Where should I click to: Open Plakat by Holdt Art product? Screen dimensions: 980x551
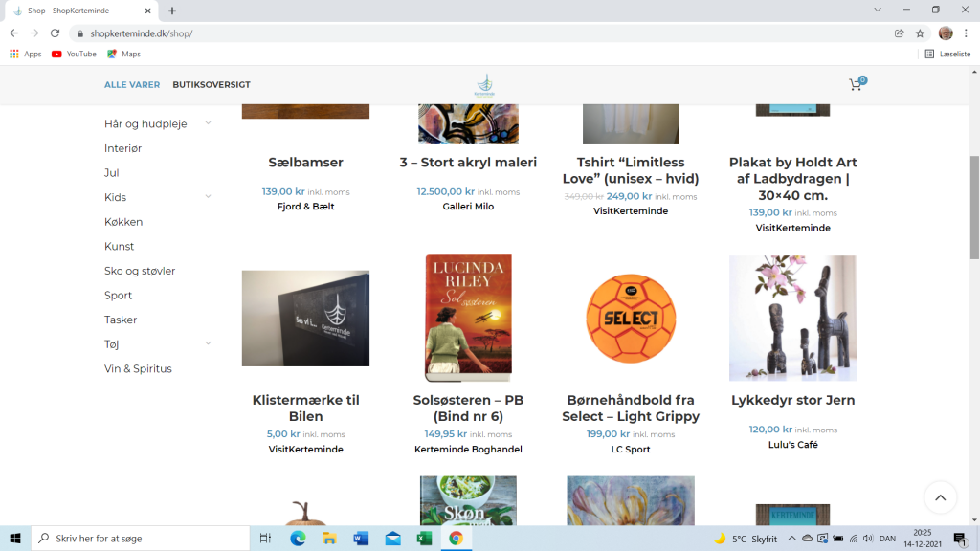pyautogui.click(x=792, y=179)
